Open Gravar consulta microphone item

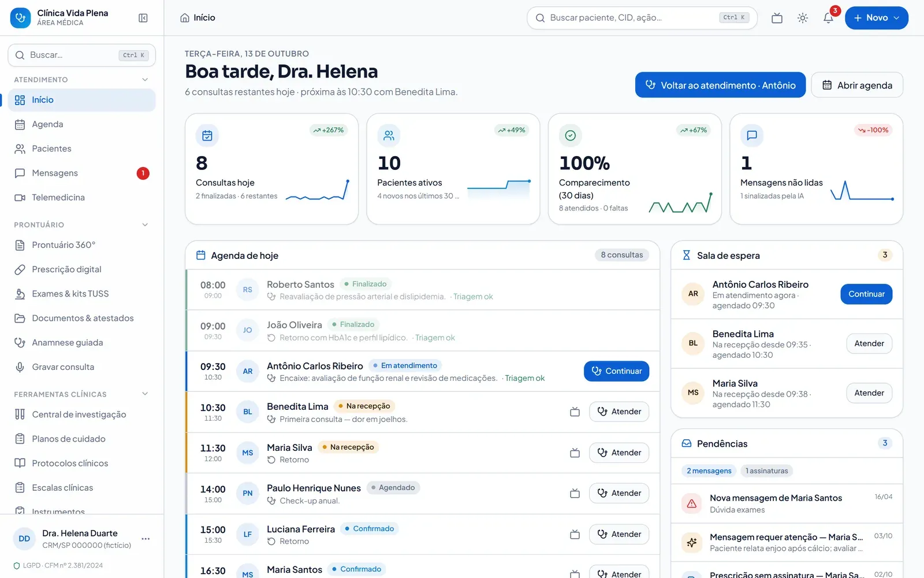[81, 367]
